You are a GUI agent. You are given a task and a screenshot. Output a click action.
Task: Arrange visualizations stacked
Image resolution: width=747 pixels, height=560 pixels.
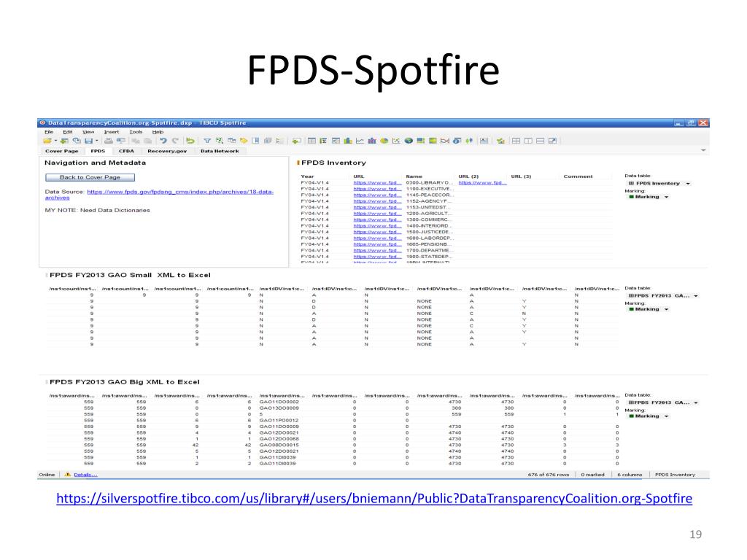tap(541, 141)
